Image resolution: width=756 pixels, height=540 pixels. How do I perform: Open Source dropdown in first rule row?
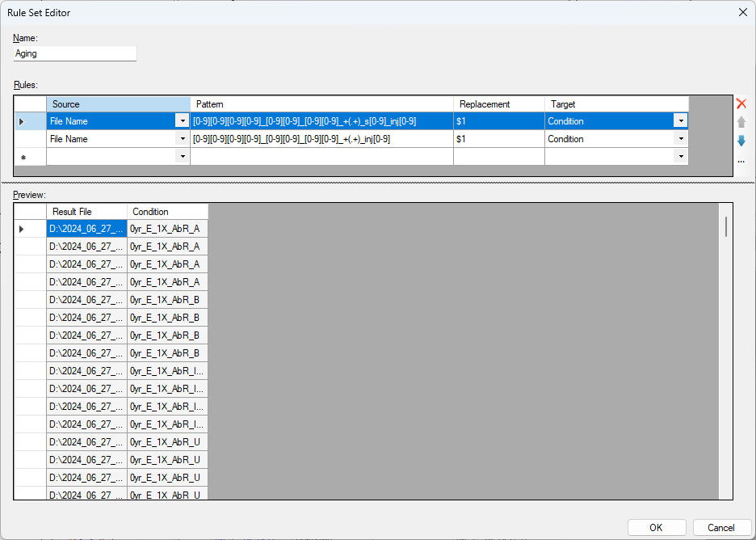(x=182, y=121)
